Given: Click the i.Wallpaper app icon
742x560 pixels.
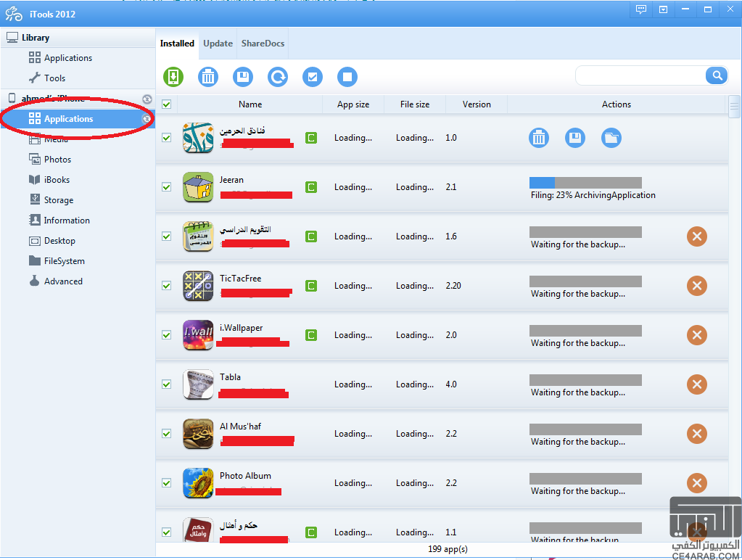Looking at the screenshot, I should click(x=198, y=335).
